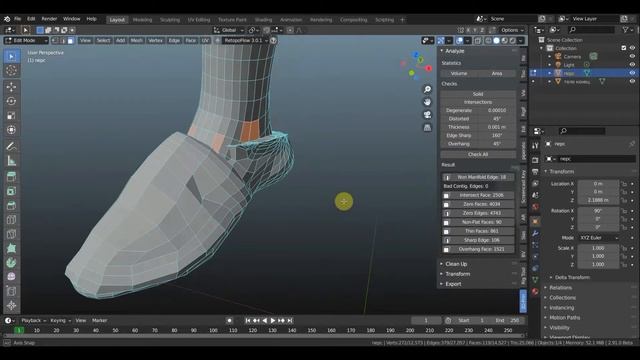Click the viewport pan hand icon

pyautogui.click(x=427, y=102)
